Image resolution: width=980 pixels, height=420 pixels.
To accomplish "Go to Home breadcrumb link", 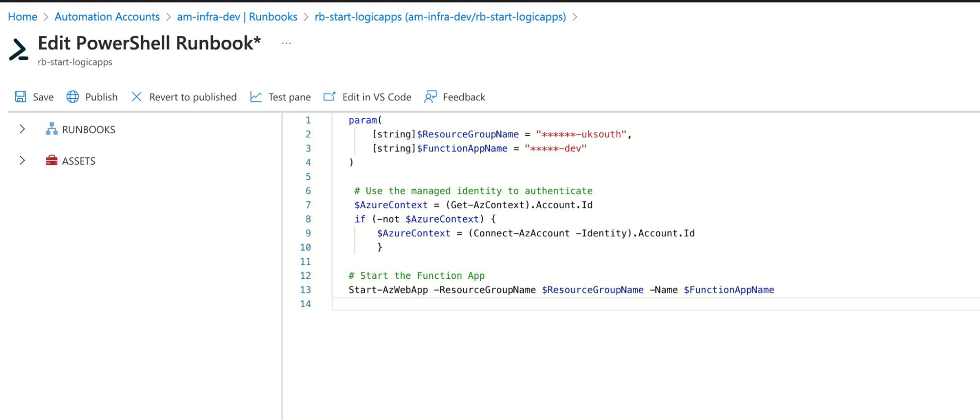I will 23,17.
